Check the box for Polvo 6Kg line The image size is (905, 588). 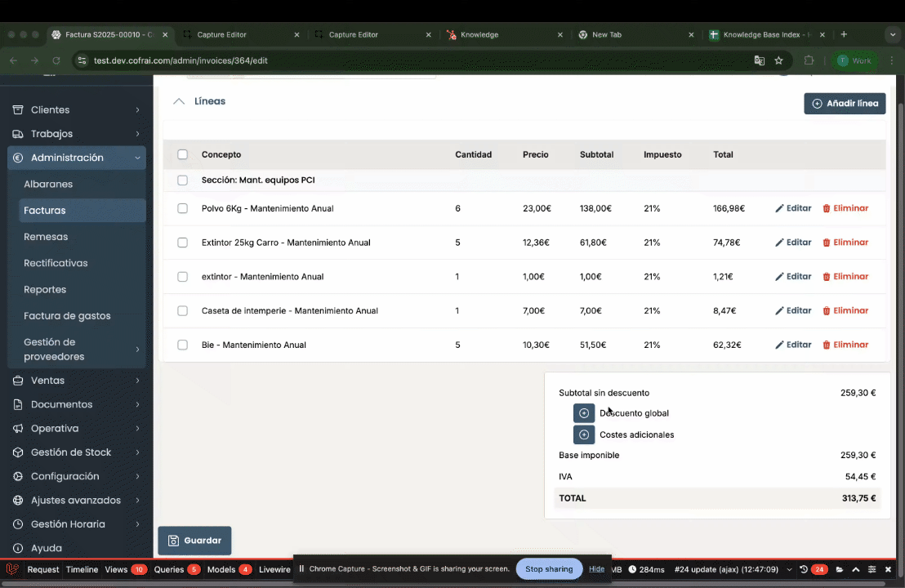click(183, 208)
